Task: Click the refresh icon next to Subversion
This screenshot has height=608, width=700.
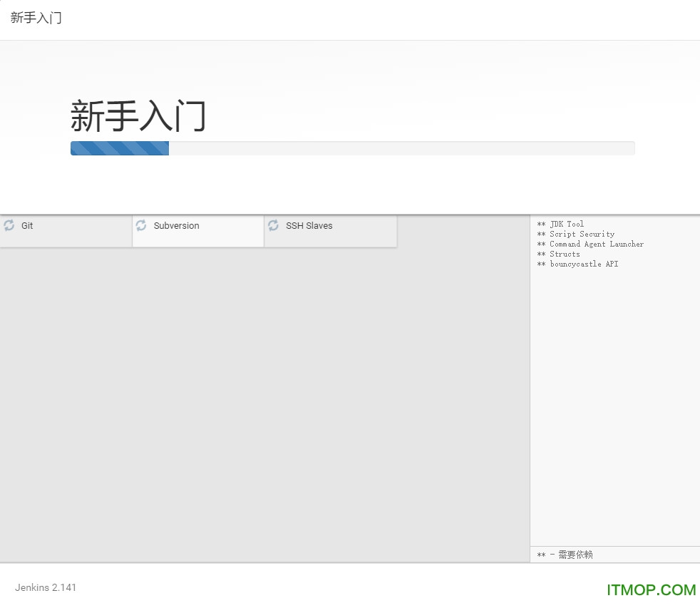Action: click(x=141, y=226)
